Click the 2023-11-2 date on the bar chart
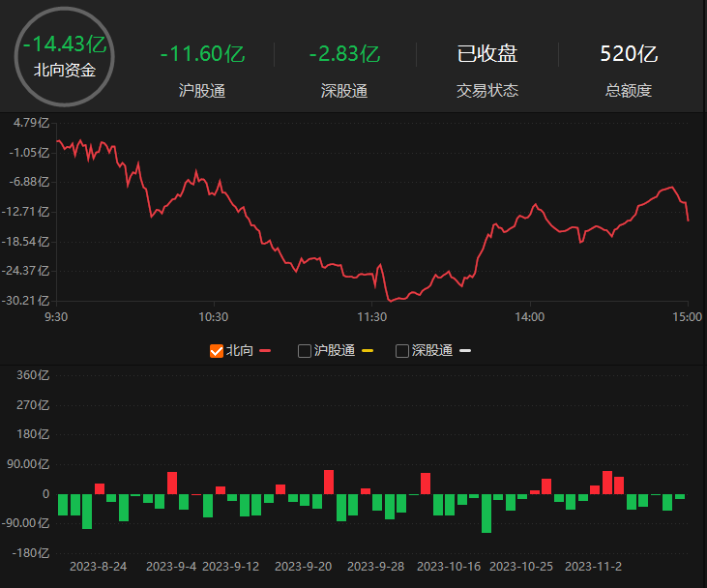707x588 pixels. pyautogui.click(x=593, y=566)
